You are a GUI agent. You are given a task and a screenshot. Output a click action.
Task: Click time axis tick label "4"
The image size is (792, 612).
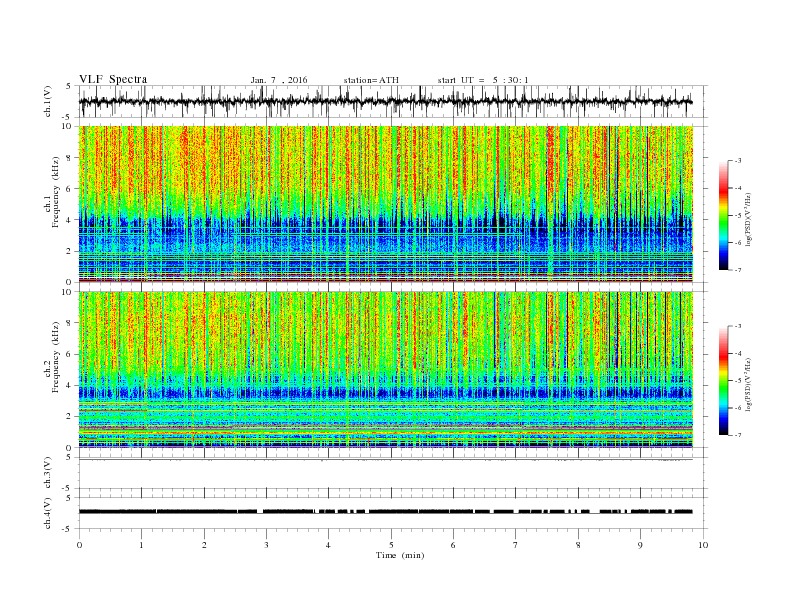coord(328,545)
